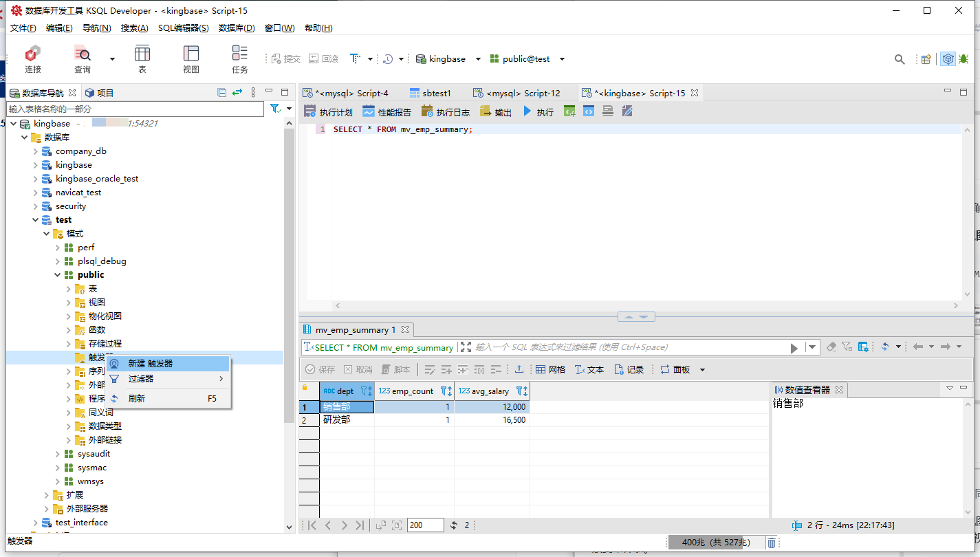The image size is (980, 557).
Task: Open the 性能报告 performance report
Action: [386, 112]
